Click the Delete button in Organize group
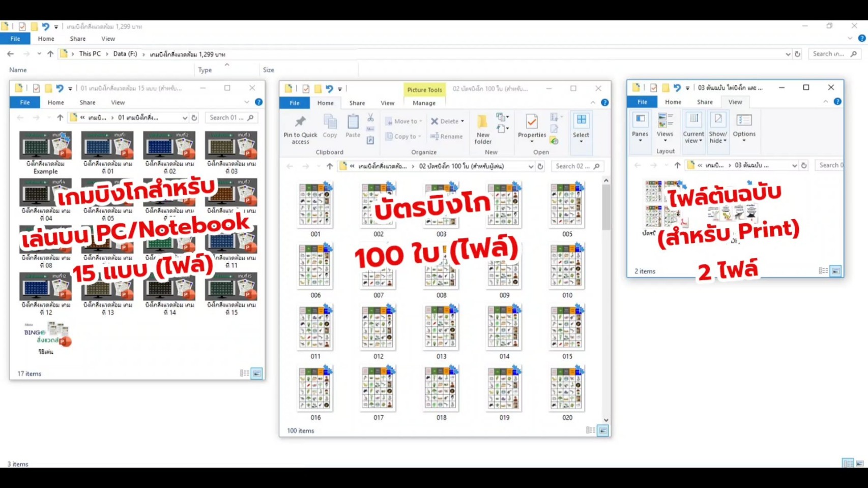 click(447, 121)
